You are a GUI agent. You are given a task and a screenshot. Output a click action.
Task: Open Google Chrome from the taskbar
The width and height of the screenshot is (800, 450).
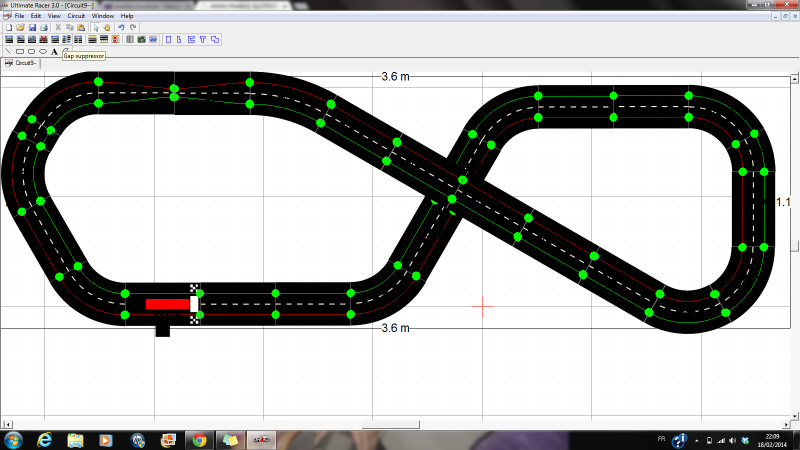198,439
